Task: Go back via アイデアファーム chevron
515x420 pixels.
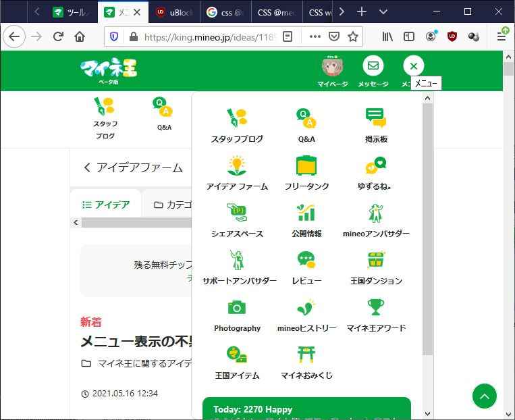Action: 87,168
